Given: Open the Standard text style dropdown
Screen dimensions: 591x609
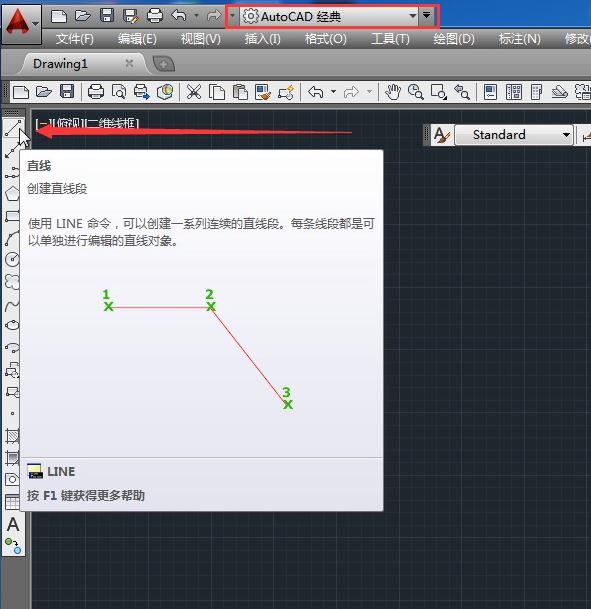Looking at the screenshot, I should coord(514,135).
